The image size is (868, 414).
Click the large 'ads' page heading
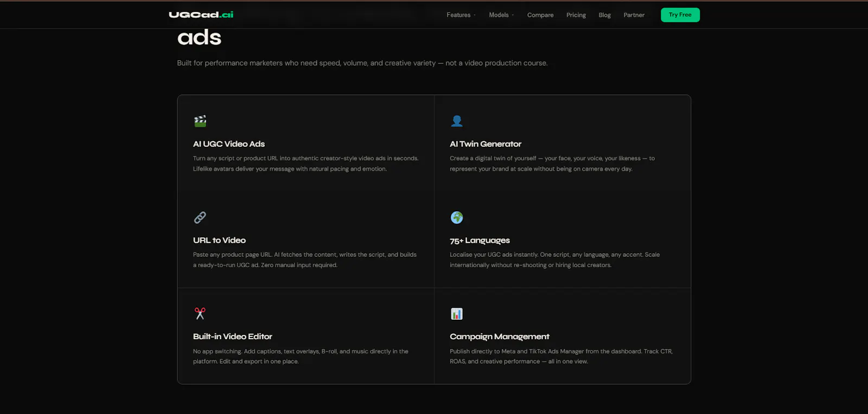coord(199,37)
